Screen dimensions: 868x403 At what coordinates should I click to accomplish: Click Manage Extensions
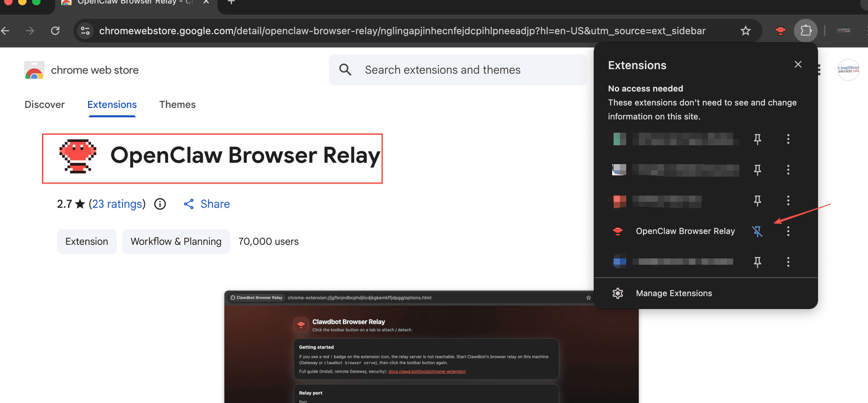pos(674,293)
